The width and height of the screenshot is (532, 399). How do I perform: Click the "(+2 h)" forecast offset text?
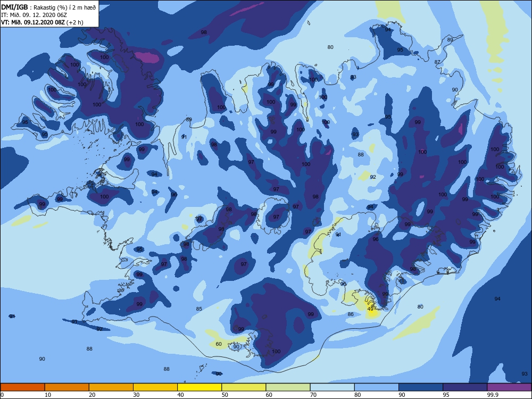(75, 22)
